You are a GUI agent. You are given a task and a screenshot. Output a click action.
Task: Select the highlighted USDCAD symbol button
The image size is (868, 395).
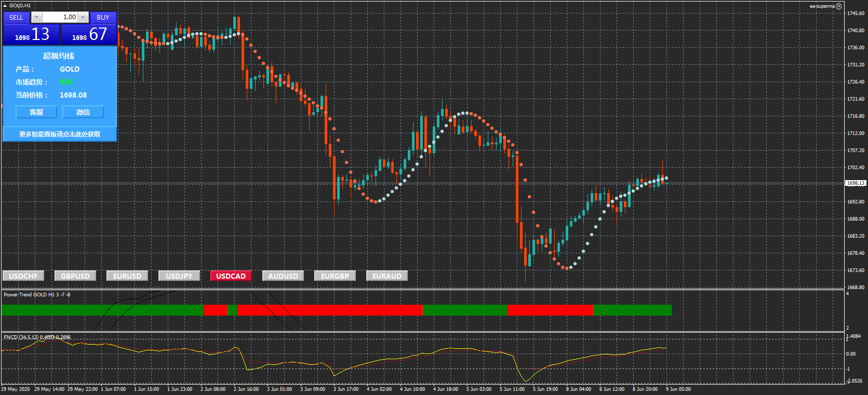click(x=231, y=276)
